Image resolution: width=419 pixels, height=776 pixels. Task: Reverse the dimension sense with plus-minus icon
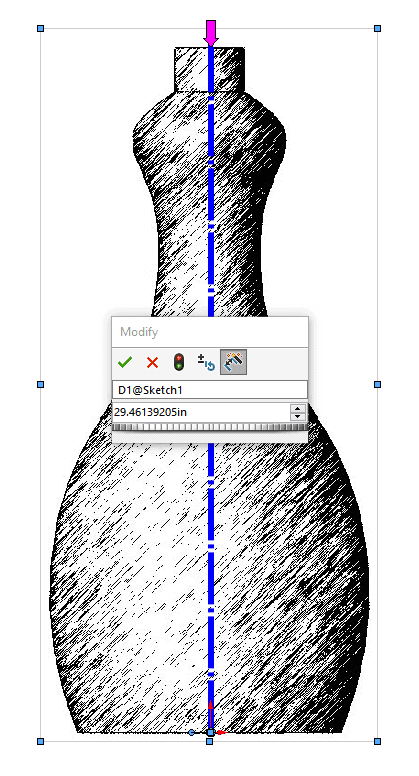click(x=206, y=362)
